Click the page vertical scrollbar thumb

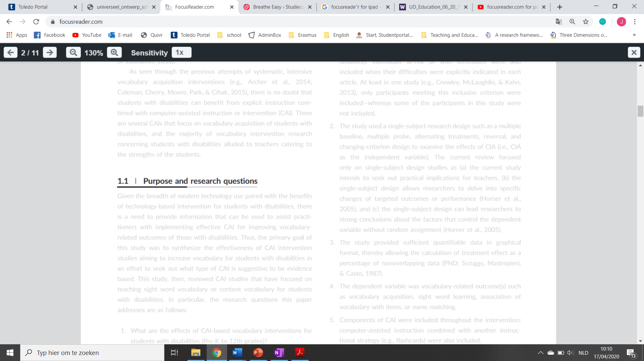click(640, 111)
